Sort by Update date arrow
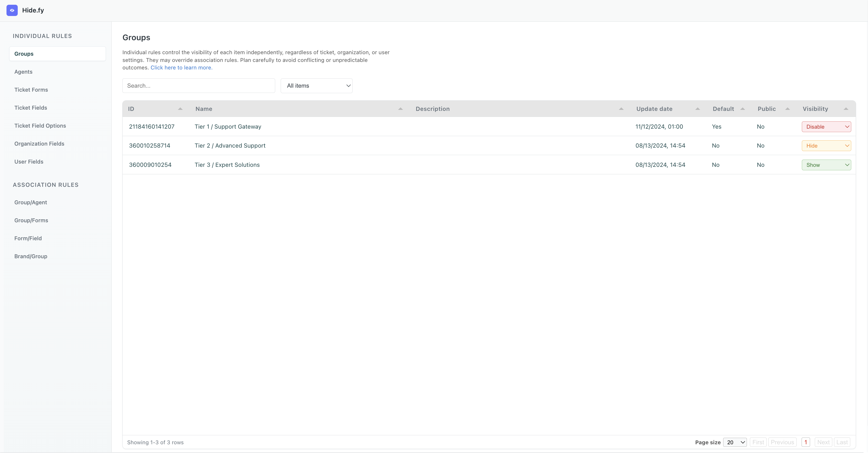The image size is (868, 453). (698, 109)
